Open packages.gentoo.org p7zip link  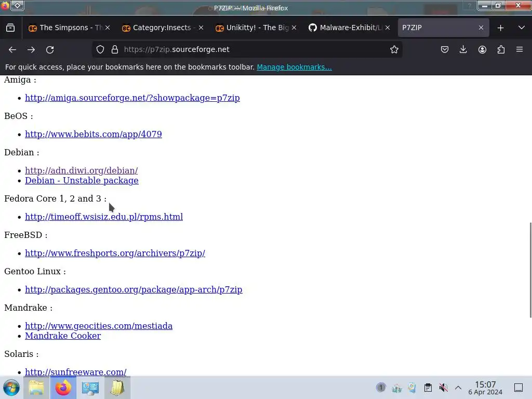pos(134,289)
